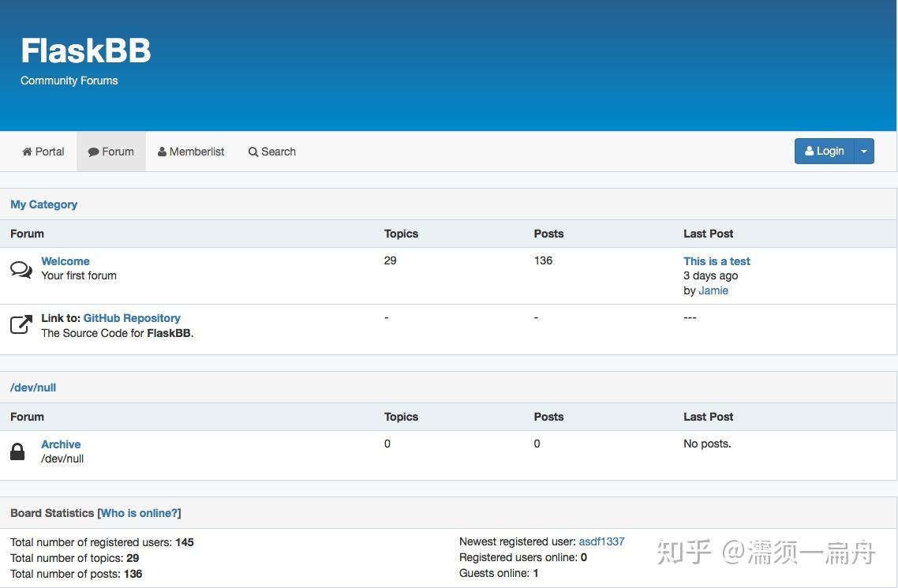Open the dropdown arrow next to Login
898x588 pixels.
point(864,151)
